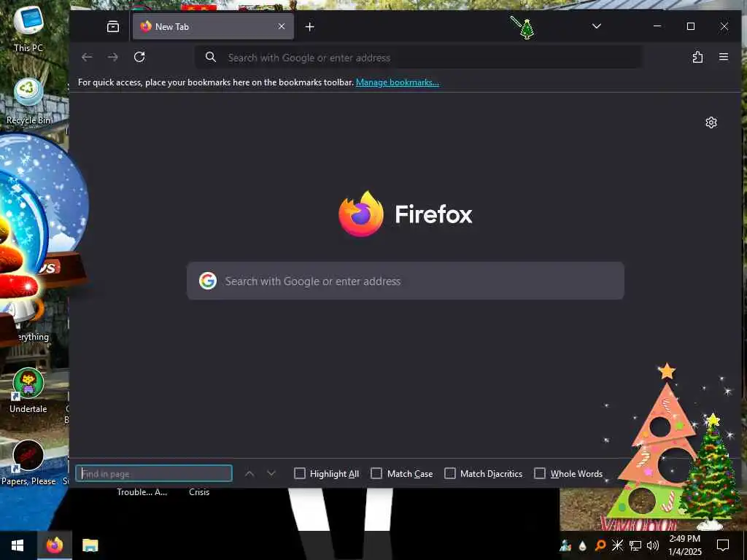Click the address bar search field
This screenshot has height=560, width=747.
coord(418,58)
